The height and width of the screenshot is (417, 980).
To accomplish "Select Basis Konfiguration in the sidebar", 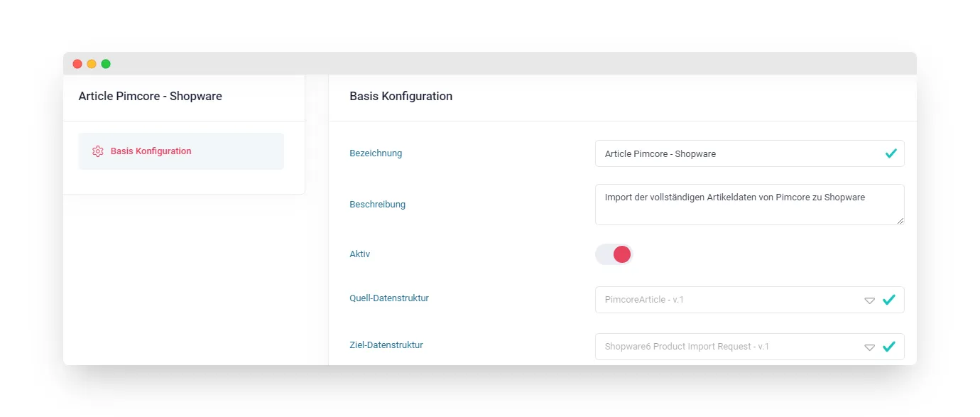I will [x=181, y=151].
